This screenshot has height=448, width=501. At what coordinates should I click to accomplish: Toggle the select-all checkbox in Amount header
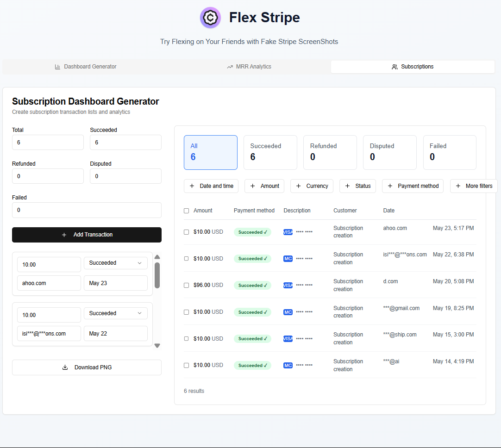[x=186, y=211]
